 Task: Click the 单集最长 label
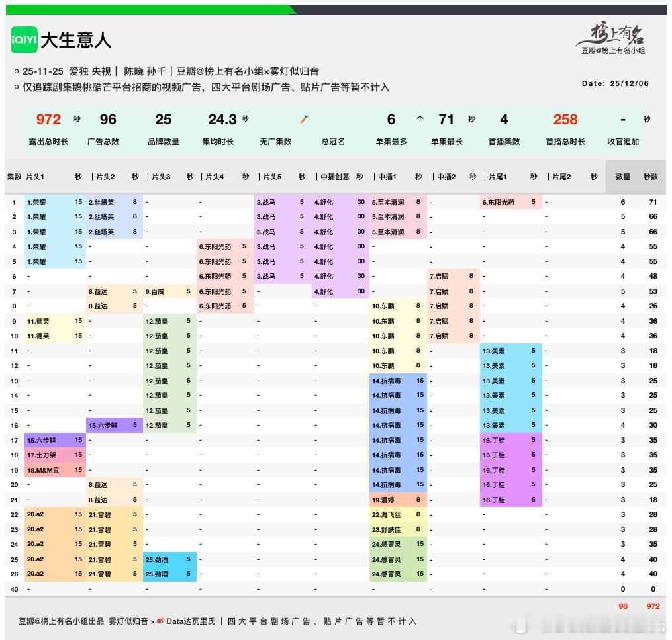[447, 142]
